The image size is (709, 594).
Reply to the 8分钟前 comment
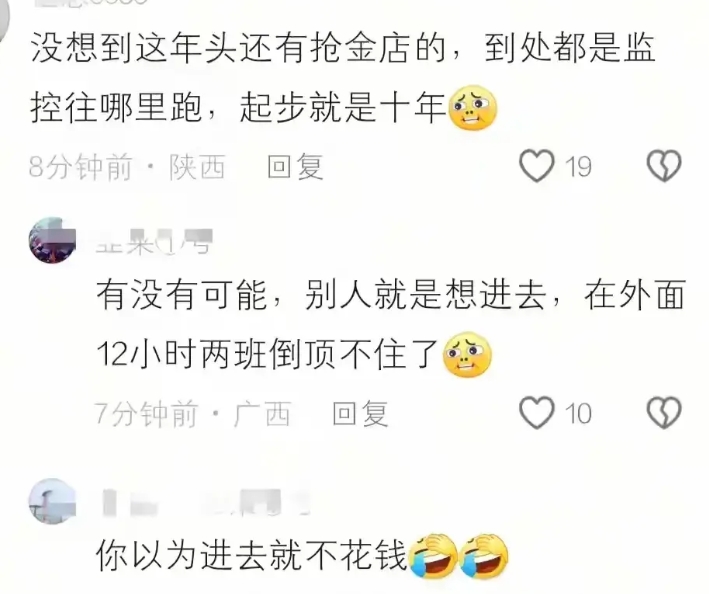pos(295,166)
